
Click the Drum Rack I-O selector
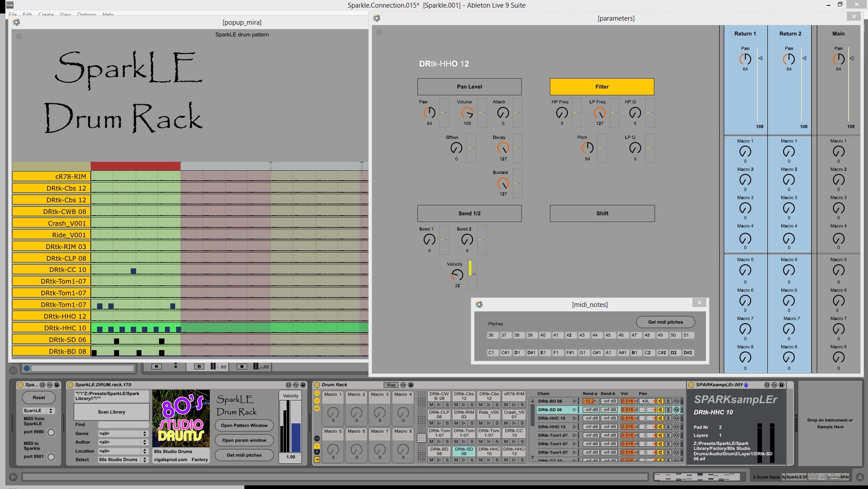pyautogui.click(x=317, y=438)
